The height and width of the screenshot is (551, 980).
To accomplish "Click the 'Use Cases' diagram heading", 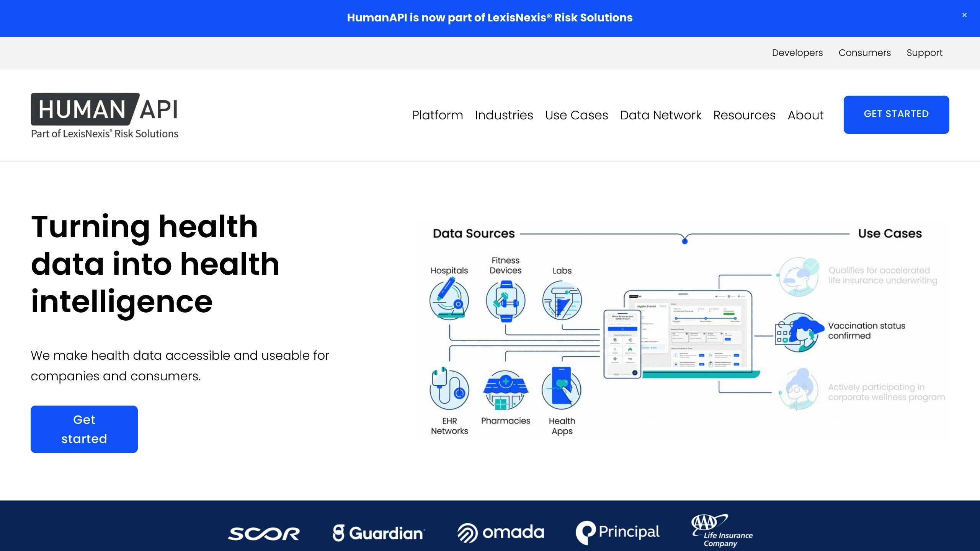I will pyautogui.click(x=890, y=233).
